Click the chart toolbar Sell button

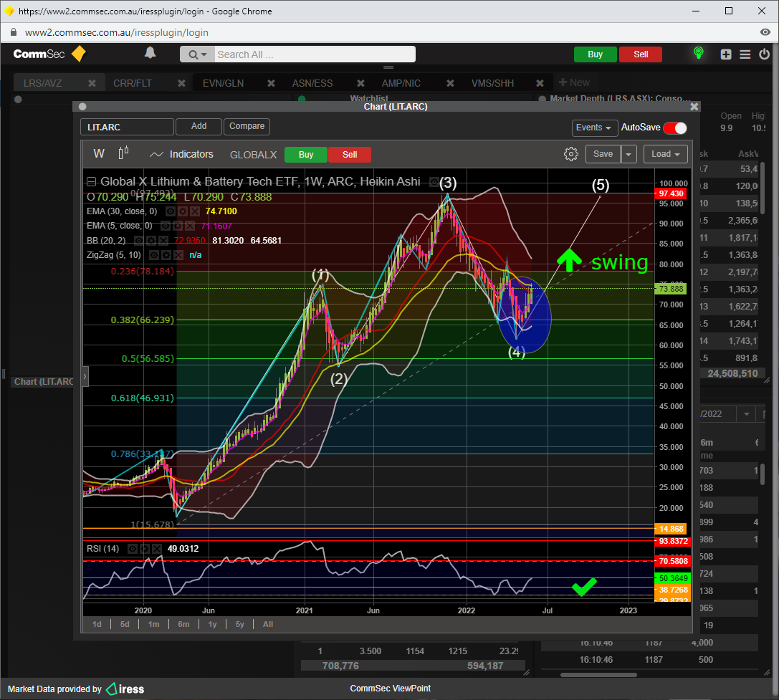point(350,155)
